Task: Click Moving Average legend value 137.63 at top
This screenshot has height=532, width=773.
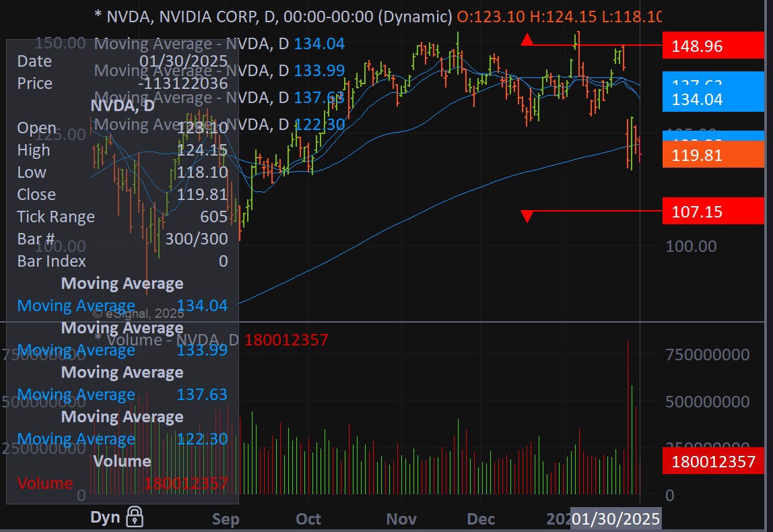Action: point(319,98)
